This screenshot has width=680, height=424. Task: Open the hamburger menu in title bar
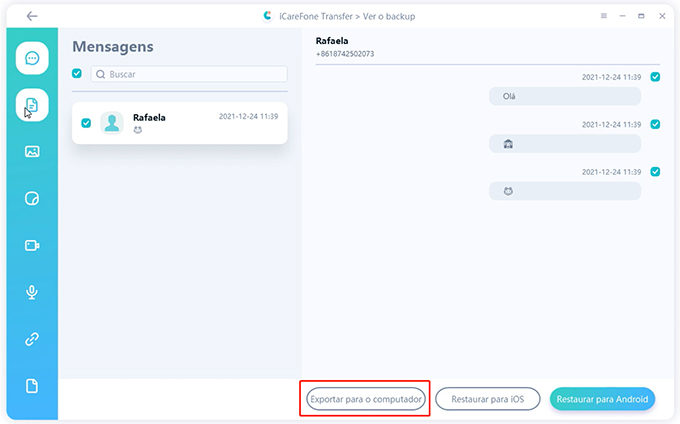pyautogui.click(x=604, y=16)
